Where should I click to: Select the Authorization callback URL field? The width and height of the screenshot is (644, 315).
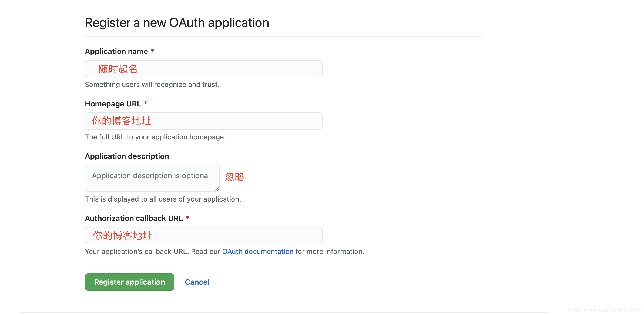click(x=203, y=236)
